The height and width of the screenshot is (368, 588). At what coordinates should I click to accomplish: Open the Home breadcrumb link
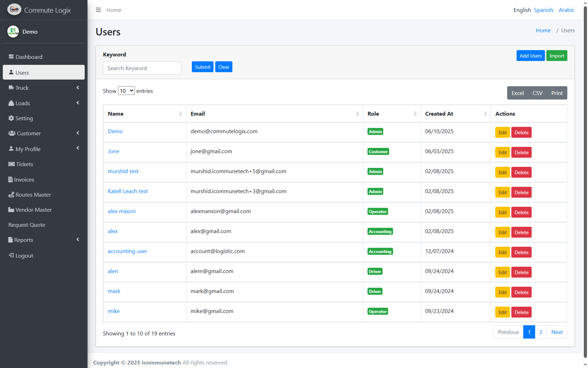[x=543, y=30]
